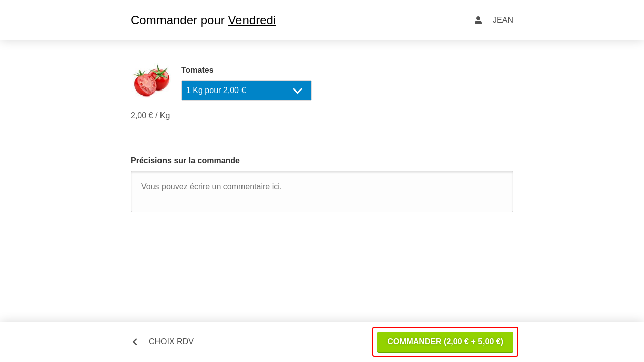The image size is (644, 362).
Task: Click the '2,00 € / Kg' price text
Action: point(150,116)
